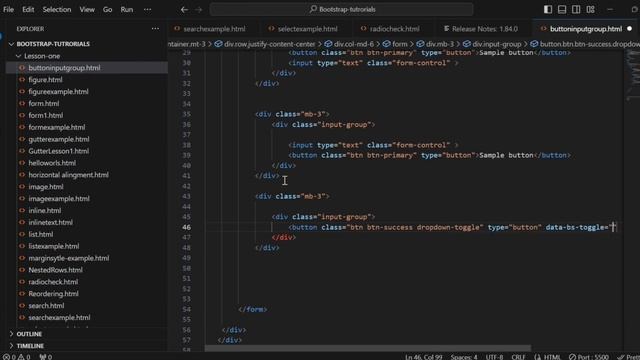The image size is (640, 360).
Task: Click the code minimap preview
Action: pyautogui.click(x=632, y=76)
